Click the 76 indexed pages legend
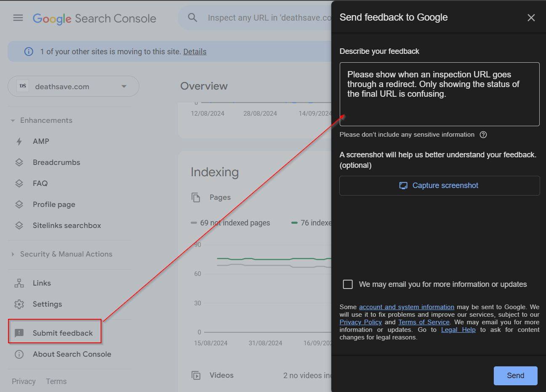This screenshot has height=392, width=546. (x=312, y=223)
